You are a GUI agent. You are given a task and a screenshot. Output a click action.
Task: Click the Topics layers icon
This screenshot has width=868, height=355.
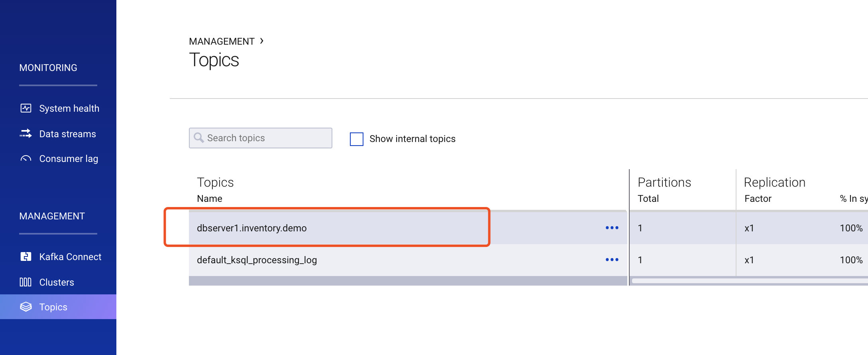(26, 307)
